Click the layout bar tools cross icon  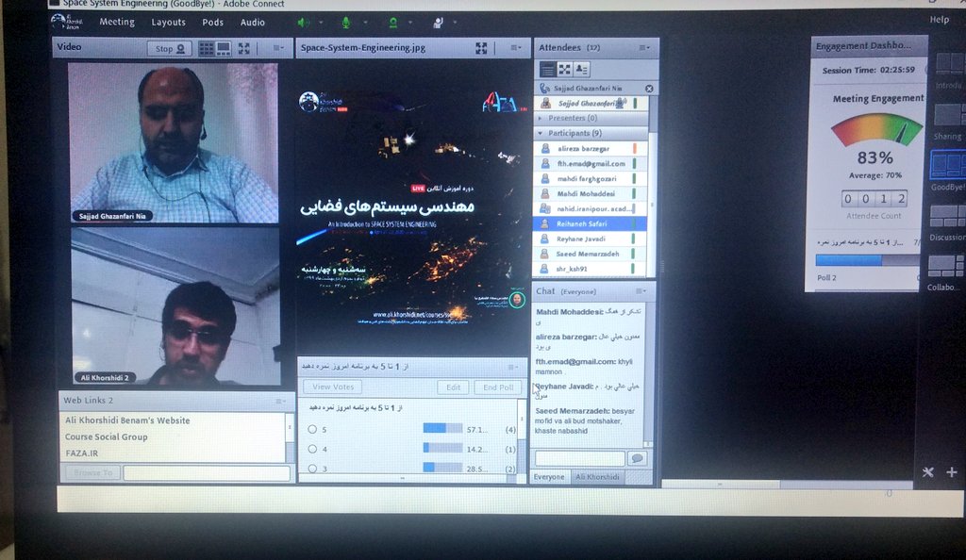pyautogui.click(x=928, y=472)
